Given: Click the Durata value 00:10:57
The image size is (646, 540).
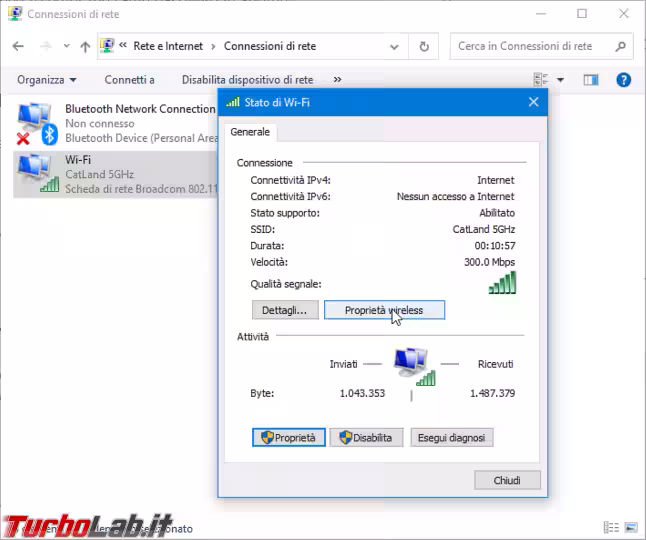Looking at the screenshot, I should click(x=495, y=246).
